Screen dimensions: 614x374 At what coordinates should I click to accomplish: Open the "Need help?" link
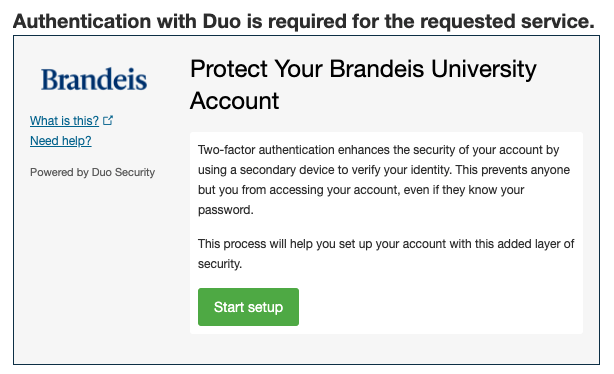tap(61, 141)
